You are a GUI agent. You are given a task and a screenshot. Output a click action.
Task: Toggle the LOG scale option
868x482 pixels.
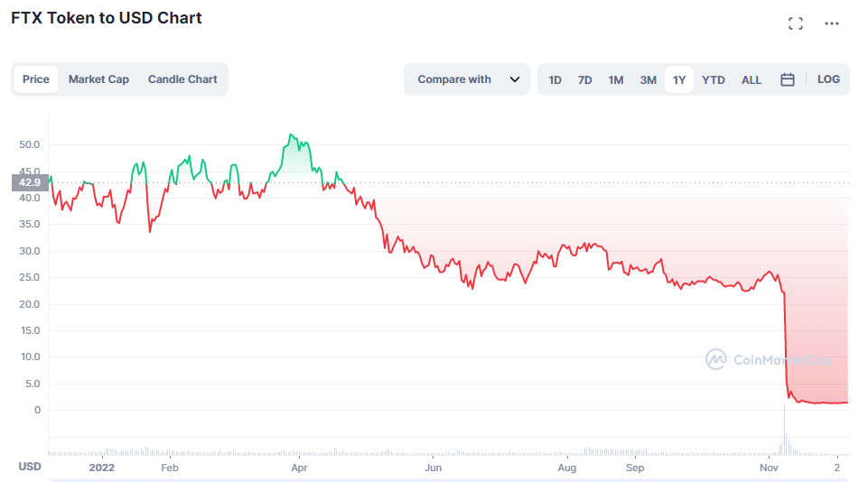point(828,79)
